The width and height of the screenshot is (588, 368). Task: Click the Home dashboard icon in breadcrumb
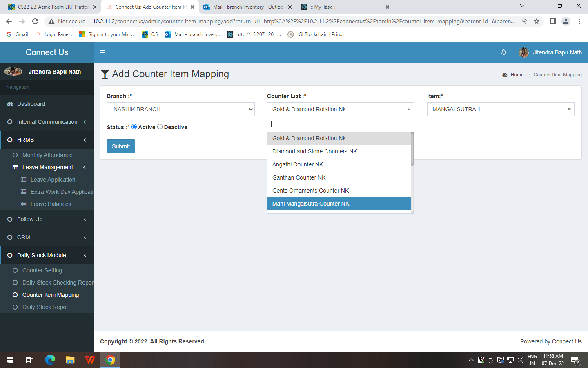(x=505, y=75)
